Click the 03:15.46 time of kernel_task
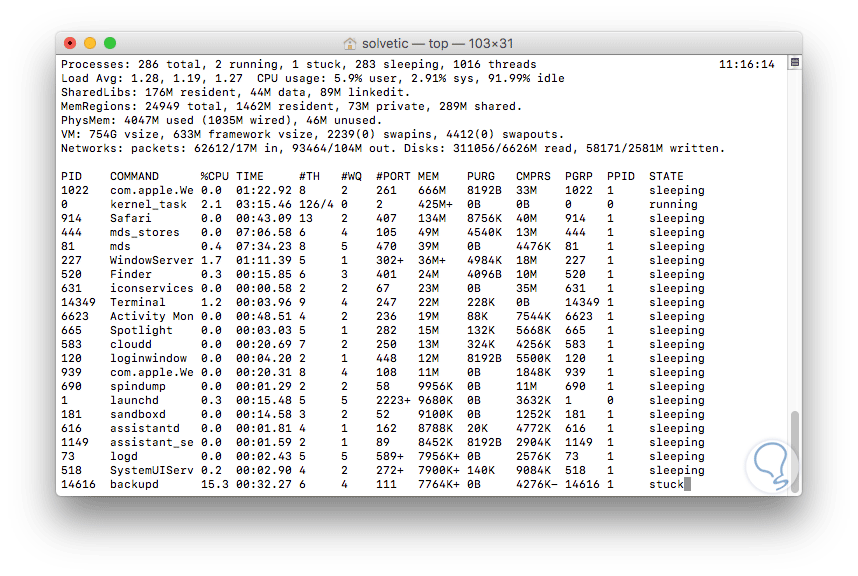 click(x=264, y=204)
